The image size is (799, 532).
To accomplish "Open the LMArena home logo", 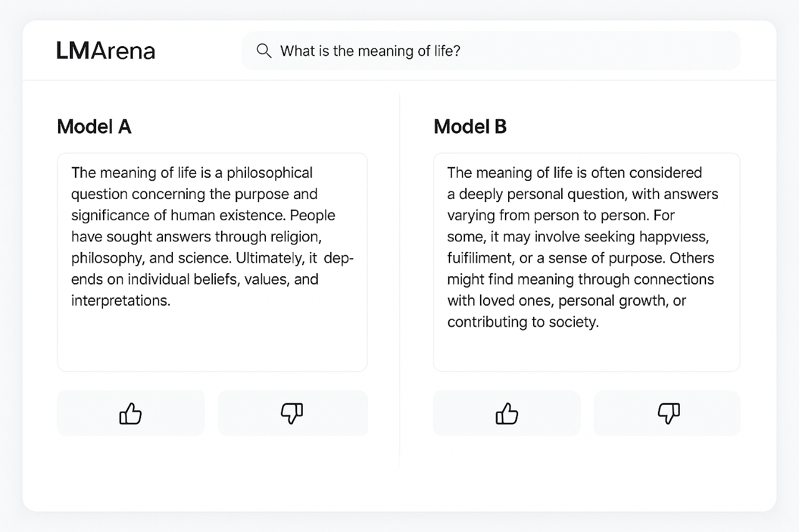I will tap(105, 51).
